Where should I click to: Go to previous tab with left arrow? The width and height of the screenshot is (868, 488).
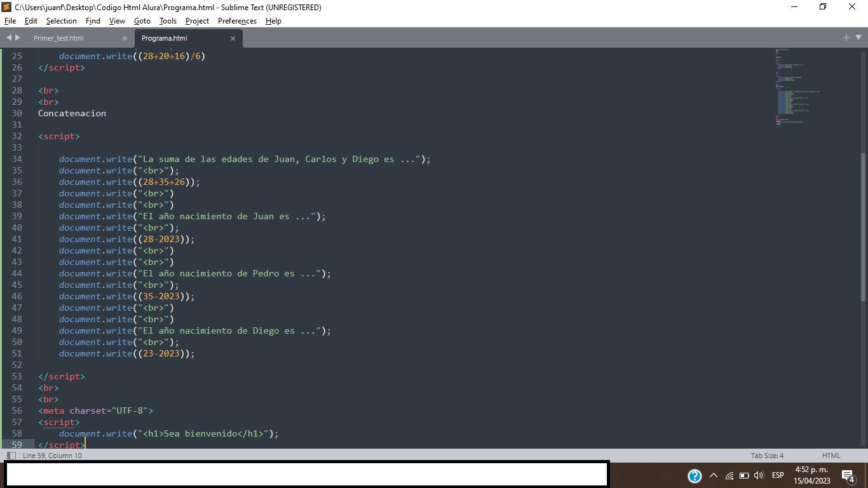pyautogui.click(x=9, y=38)
